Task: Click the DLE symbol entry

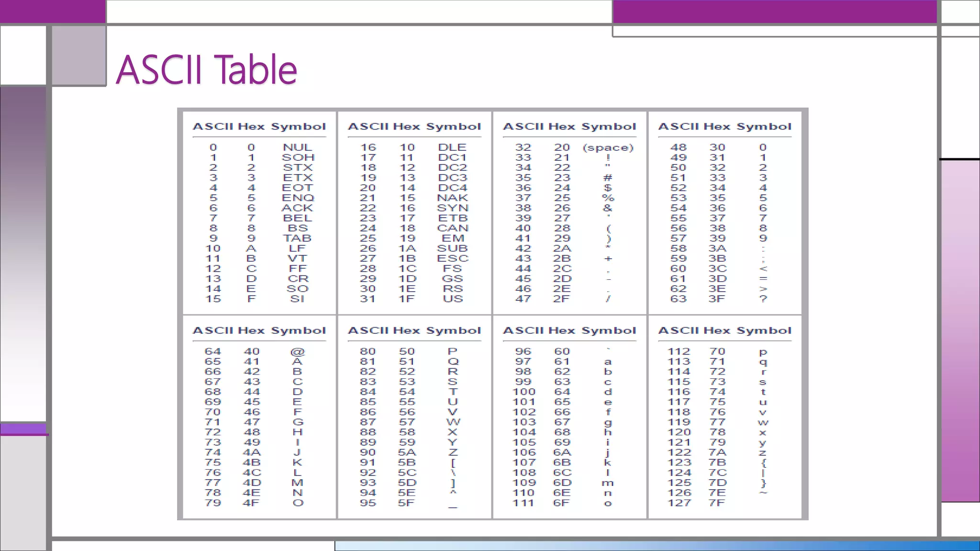Action: [x=452, y=147]
